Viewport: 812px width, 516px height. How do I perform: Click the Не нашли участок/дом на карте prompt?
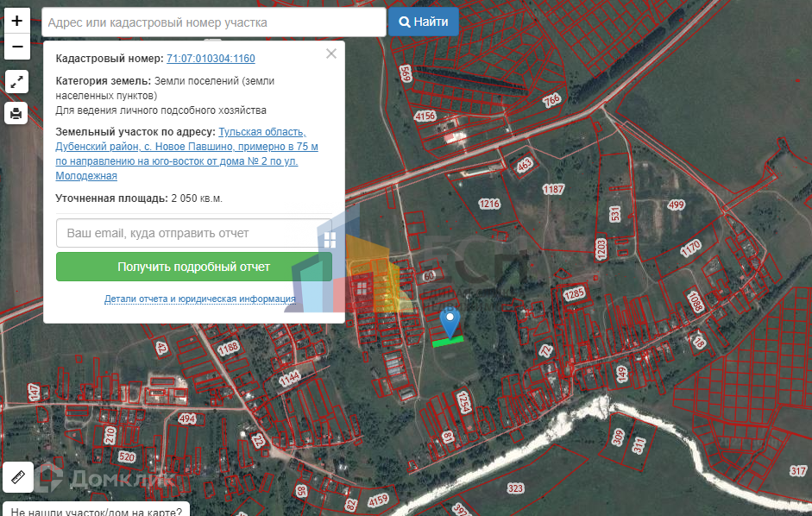click(96, 510)
